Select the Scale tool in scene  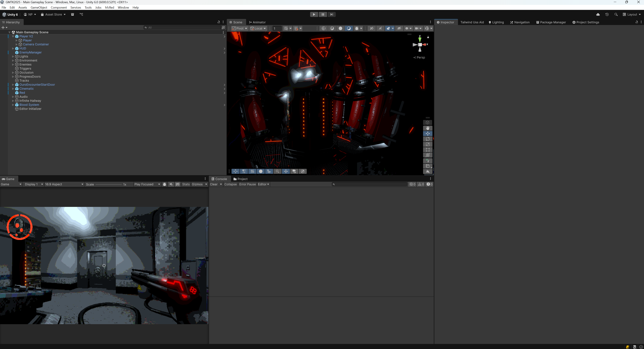click(427, 144)
